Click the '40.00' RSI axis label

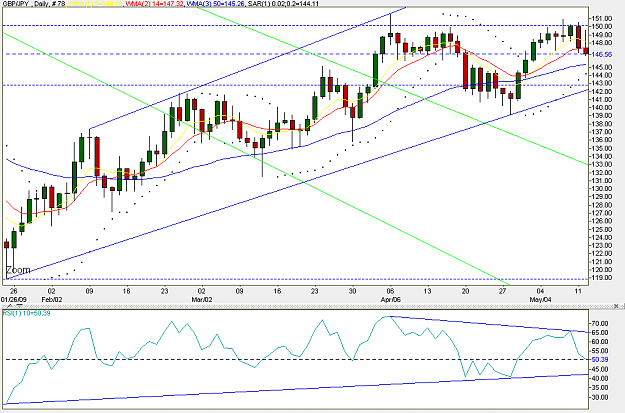coord(600,378)
